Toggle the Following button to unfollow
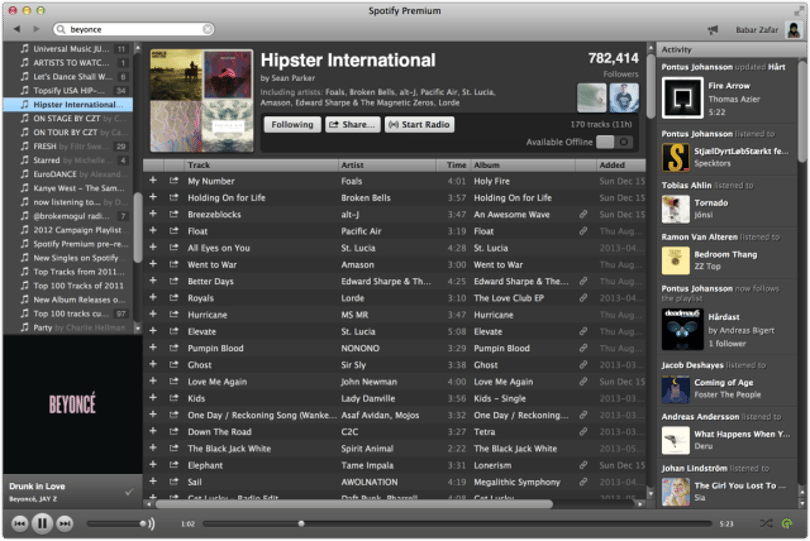Image resolution: width=810 pixels, height=541 pixels. [x=292, y=125]
